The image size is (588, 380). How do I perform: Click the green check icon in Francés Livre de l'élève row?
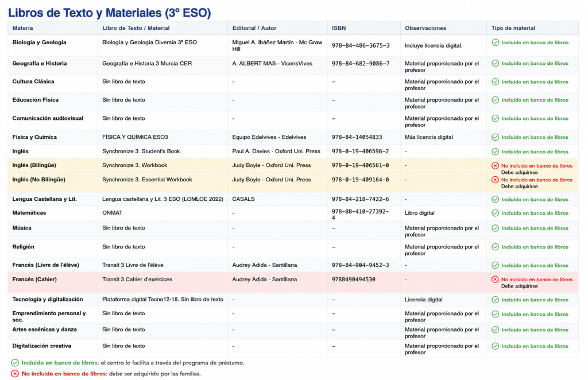point(496,265)
